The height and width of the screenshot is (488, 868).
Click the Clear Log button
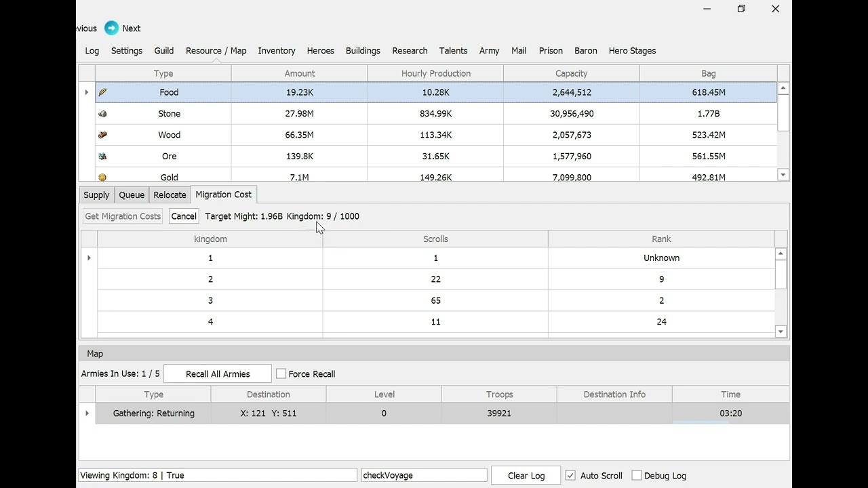[x=526, y=476]
